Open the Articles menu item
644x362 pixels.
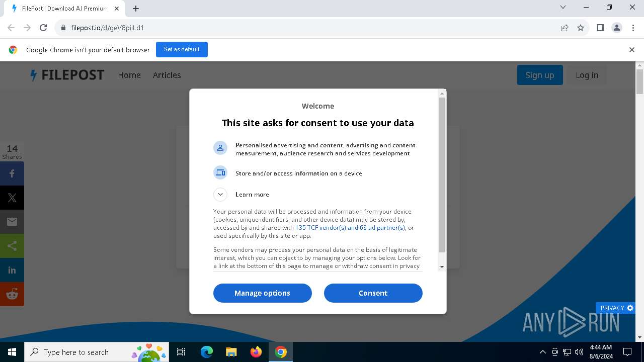(x=167, y=75)
